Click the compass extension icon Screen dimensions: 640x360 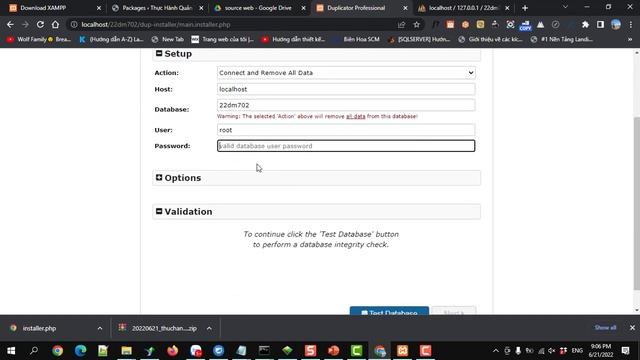[x=556, y=24]
